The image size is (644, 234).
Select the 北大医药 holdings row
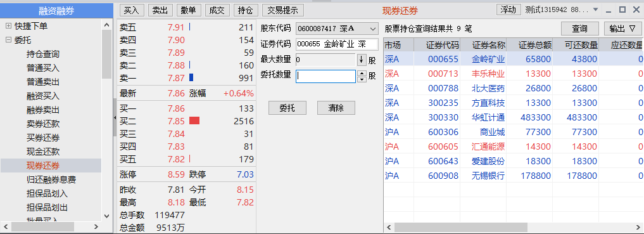514,88
